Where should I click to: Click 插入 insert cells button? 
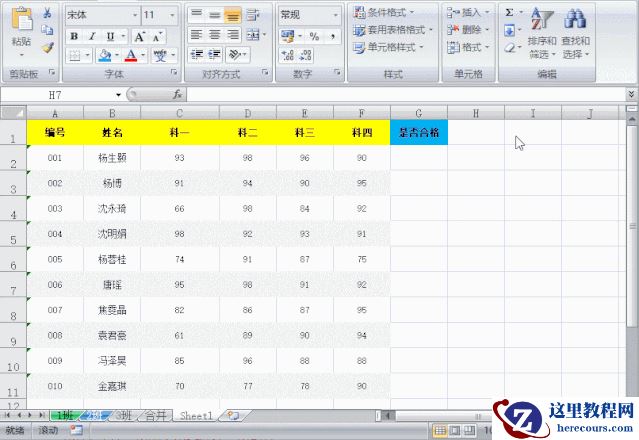[468, 13]
